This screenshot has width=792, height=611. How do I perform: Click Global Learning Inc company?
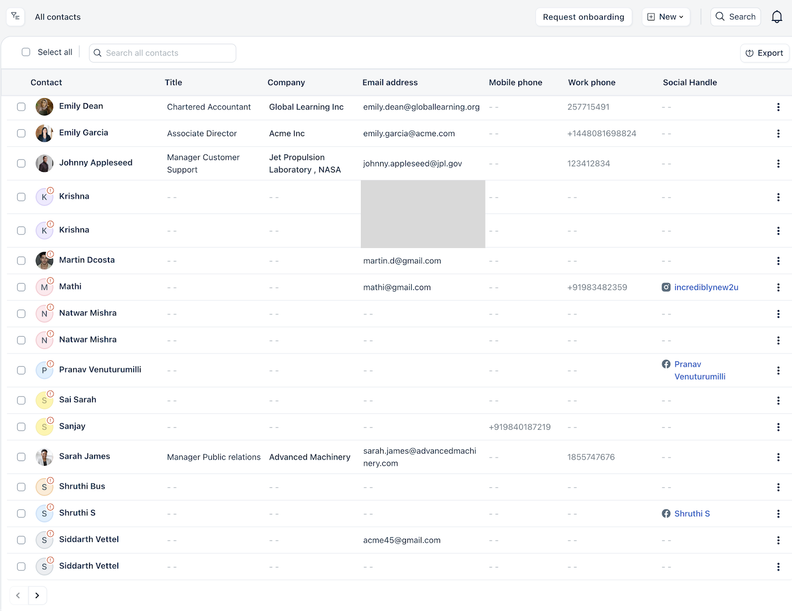click(306, 107)
